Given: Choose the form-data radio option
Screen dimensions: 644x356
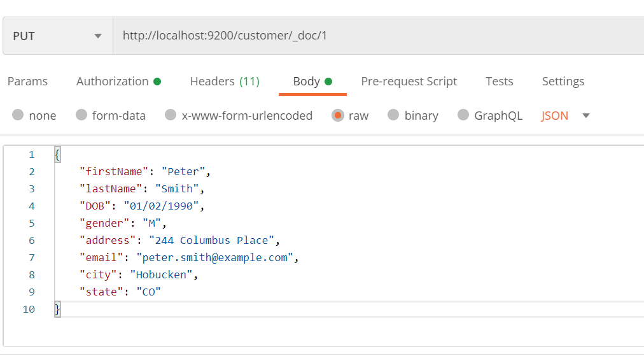Looking at the screenshot, I should (81, 115).
